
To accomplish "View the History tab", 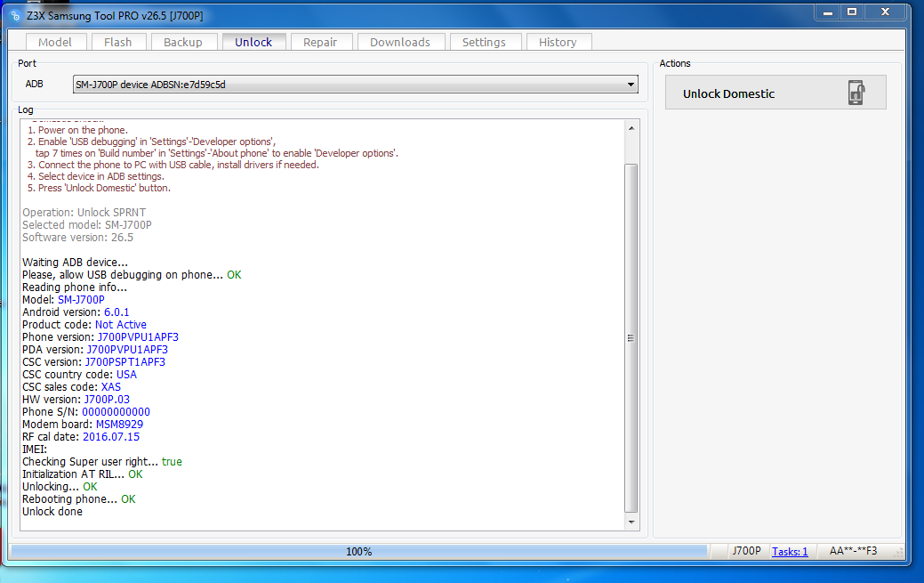I will [558, 42].
